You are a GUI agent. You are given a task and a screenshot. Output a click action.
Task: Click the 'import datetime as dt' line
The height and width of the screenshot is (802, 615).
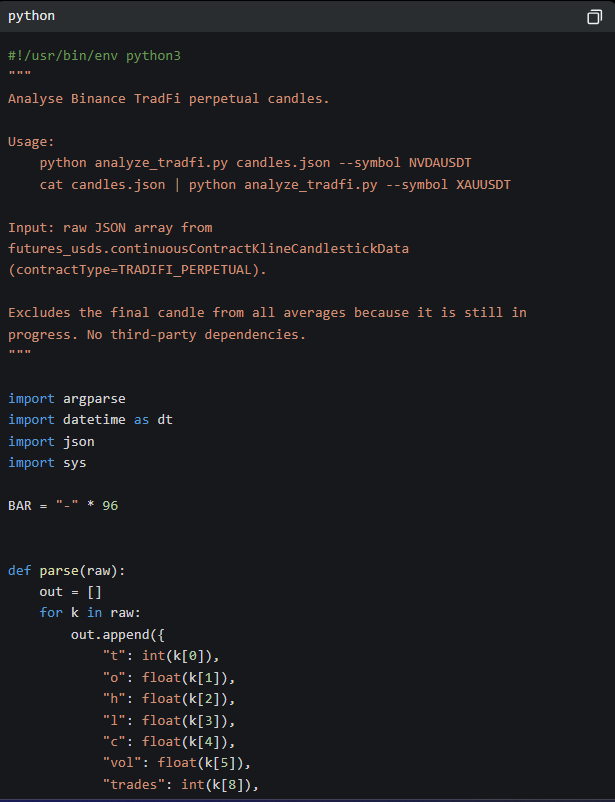[90, 419]
